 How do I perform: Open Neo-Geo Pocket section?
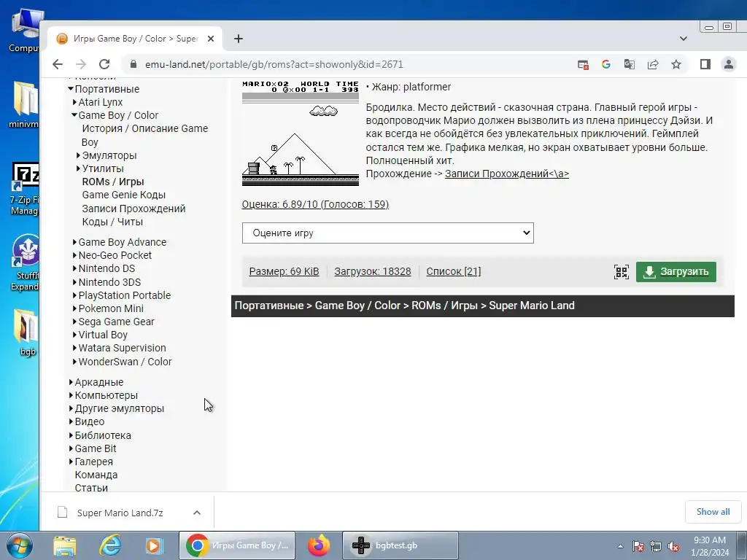point(115,255)
